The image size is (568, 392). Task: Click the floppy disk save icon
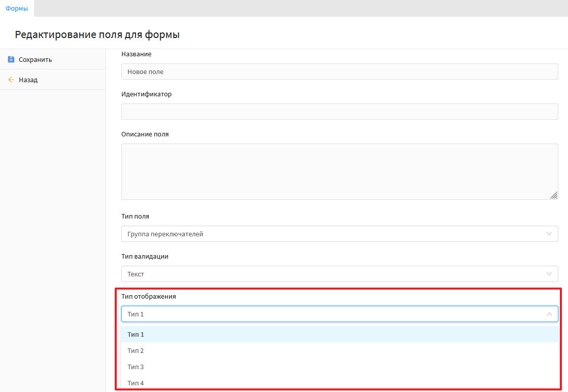[x=11, y=59]
